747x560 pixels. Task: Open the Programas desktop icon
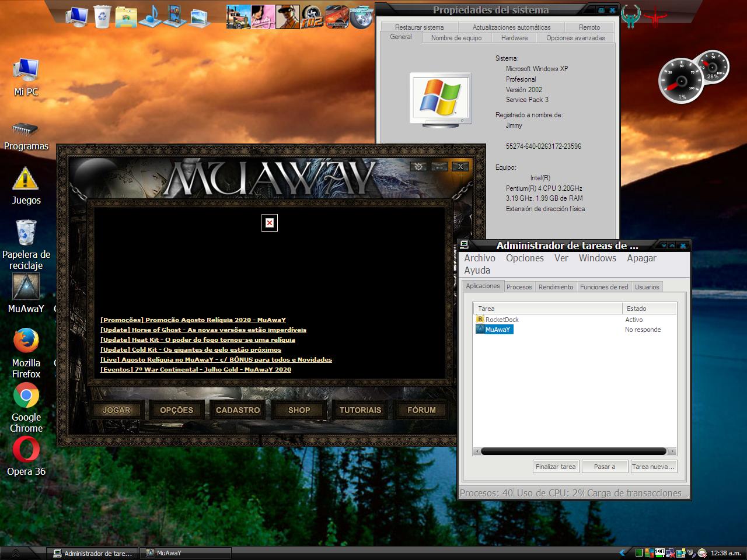point(26,136)
